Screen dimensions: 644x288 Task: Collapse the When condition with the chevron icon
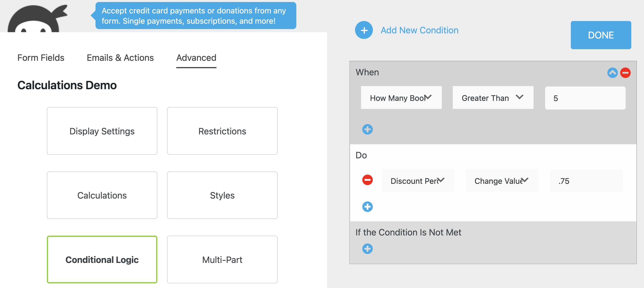(613, 73)
